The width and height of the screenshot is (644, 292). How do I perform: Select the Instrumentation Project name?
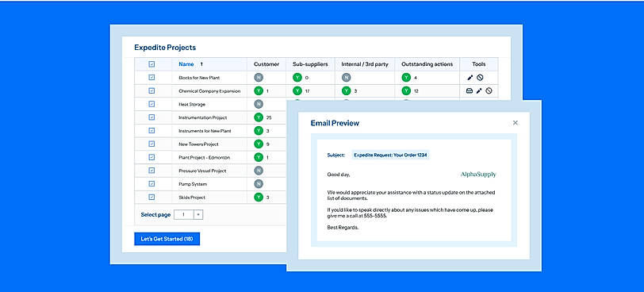click(x=202, y=117)
